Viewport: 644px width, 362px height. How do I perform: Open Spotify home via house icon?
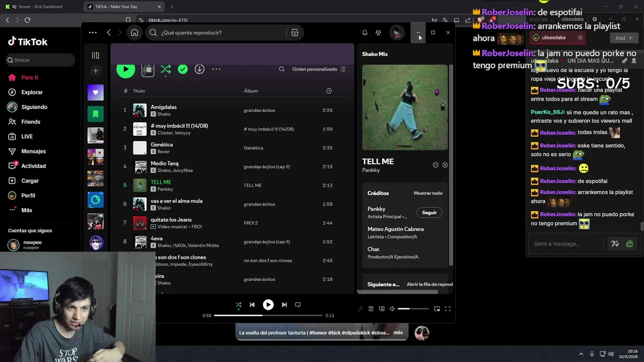(x=134, y=33)
